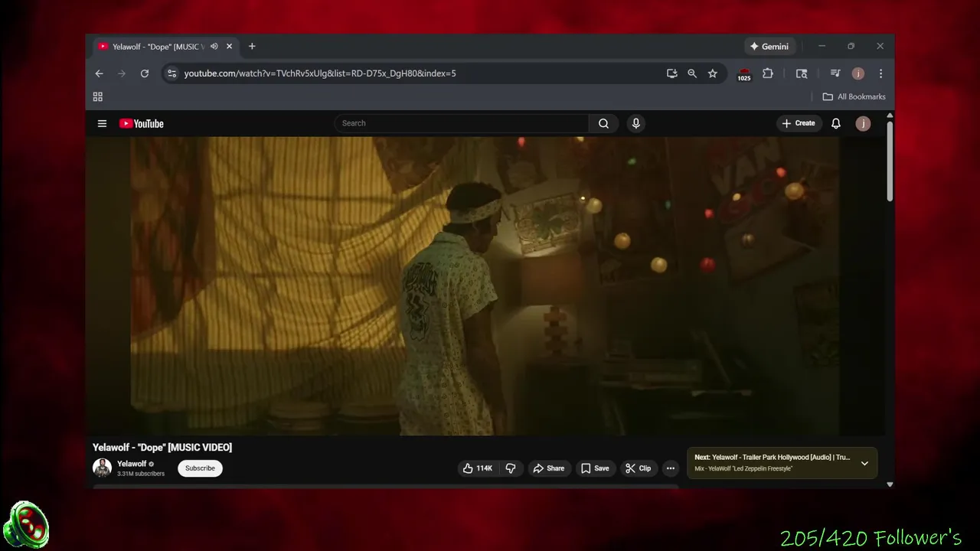Mute tab using the speaker icon
The width and height of the screenshot is (980, 551).
pyautogui.click(x=214, y=47)
